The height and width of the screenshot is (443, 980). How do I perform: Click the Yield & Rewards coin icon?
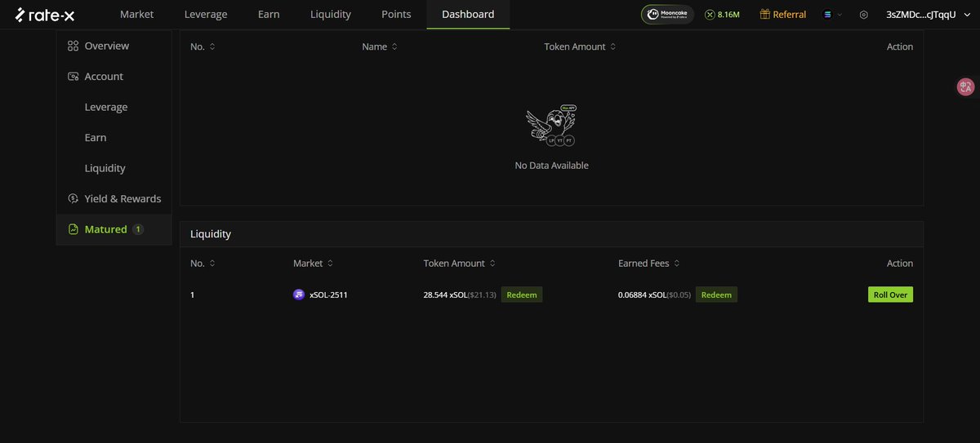coord(73,199)
